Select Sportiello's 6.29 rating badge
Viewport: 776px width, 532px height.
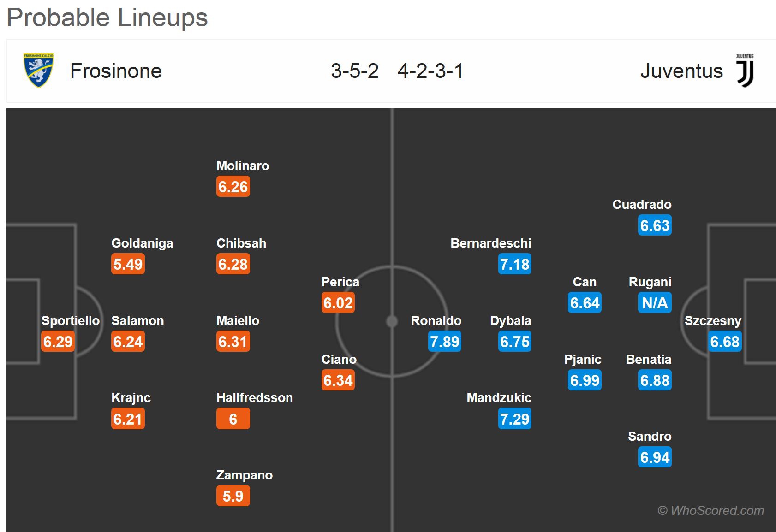(x=58, y=342)
